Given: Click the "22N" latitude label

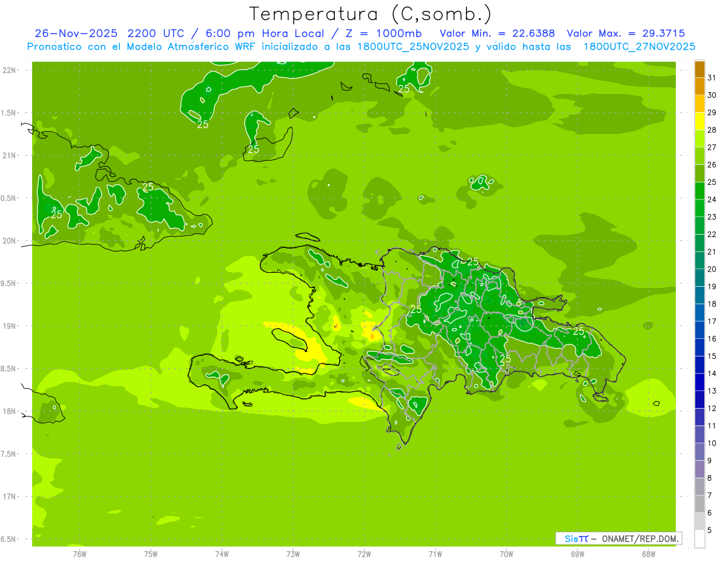Looking at the screenshot, I should tap(8, 70).
